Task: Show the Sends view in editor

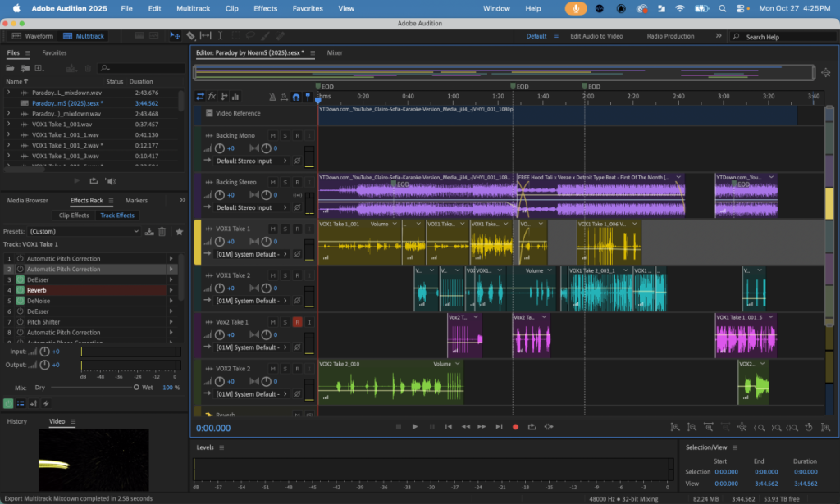Action: click(224, 97)
